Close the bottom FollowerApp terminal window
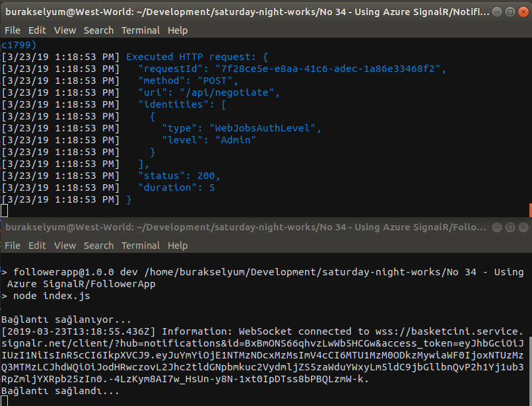The height and width of the screenshot is (406, 532). click(x=524, y=227)
